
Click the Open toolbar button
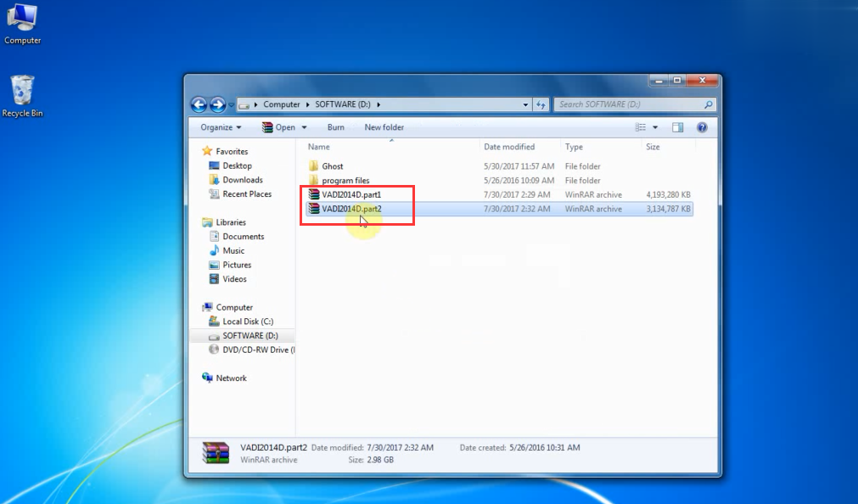click(x=278, y=127)
